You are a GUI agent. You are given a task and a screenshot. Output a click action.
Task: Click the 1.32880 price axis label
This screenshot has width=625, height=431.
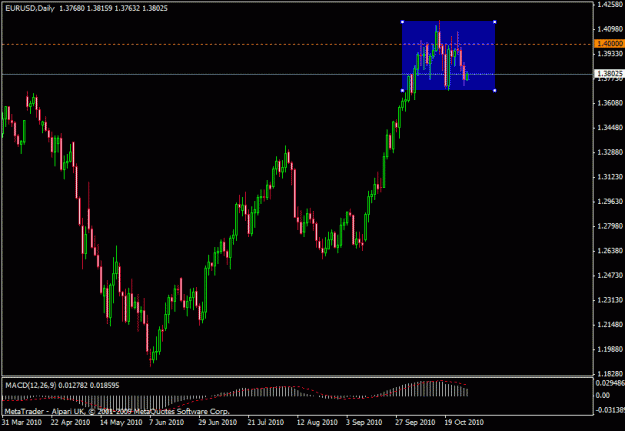pos(610,152)
